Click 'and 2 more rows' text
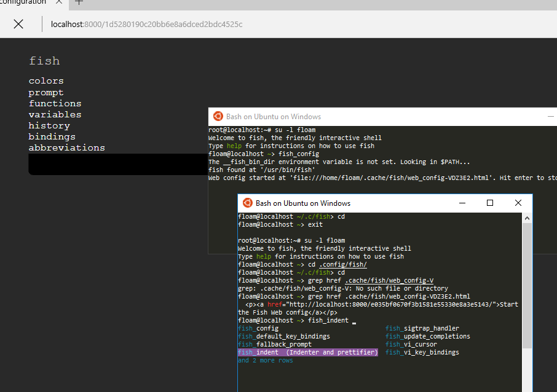 (x=266, y=361)
